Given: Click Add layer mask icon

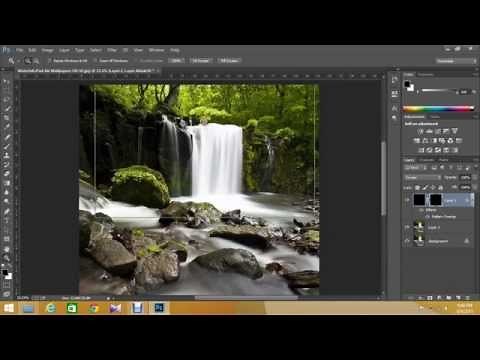Looking at the screenshot, I should coord(430,297).
